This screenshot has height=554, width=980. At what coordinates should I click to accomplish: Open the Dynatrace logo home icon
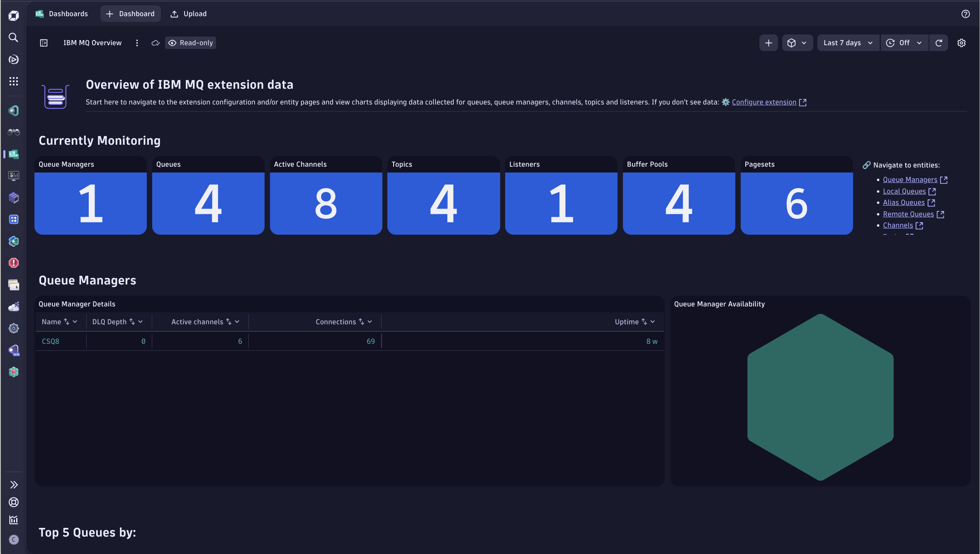click(14, 16)
